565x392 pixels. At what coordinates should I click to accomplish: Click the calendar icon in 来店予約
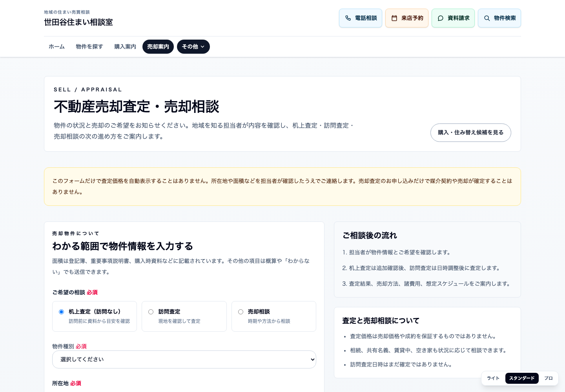(x=394, y=18)
